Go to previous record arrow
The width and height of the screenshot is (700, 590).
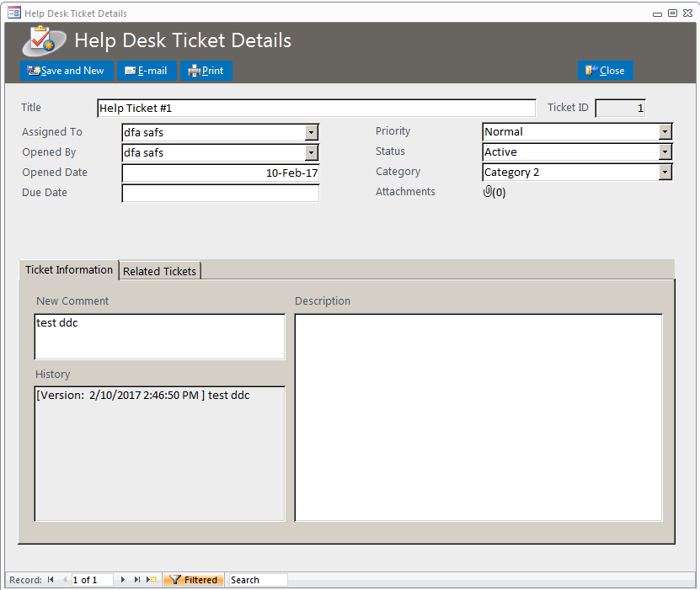point(65,580)
